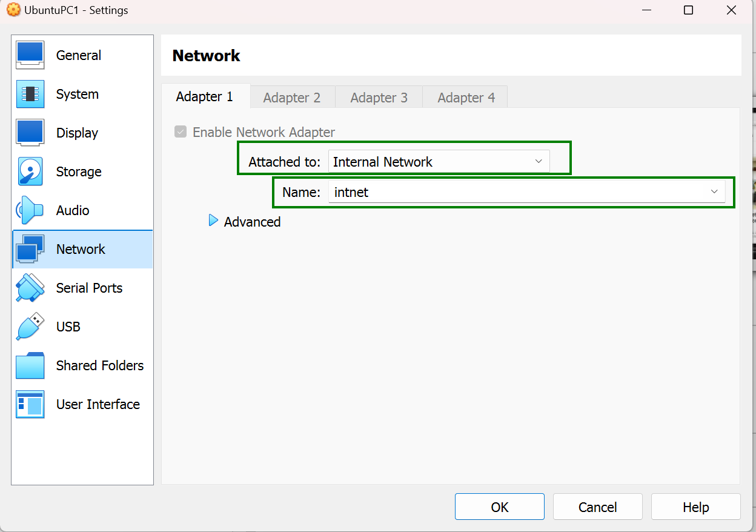
Task: Click the Storage disk icon
Action: click(30, 171)
